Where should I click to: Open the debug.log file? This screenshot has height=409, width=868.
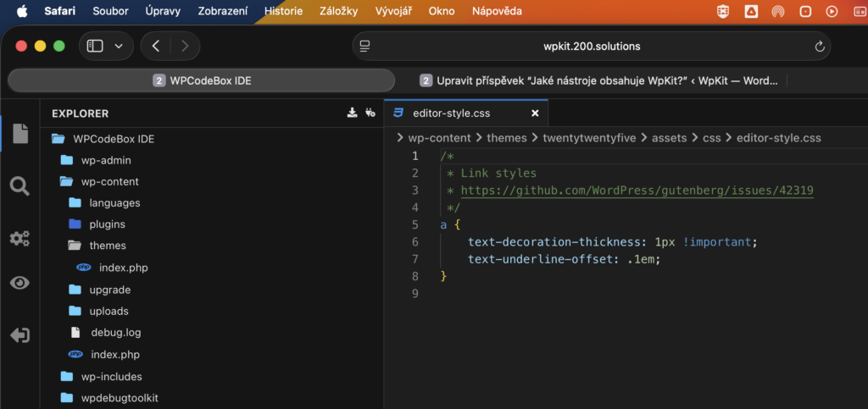pos(115,333)
